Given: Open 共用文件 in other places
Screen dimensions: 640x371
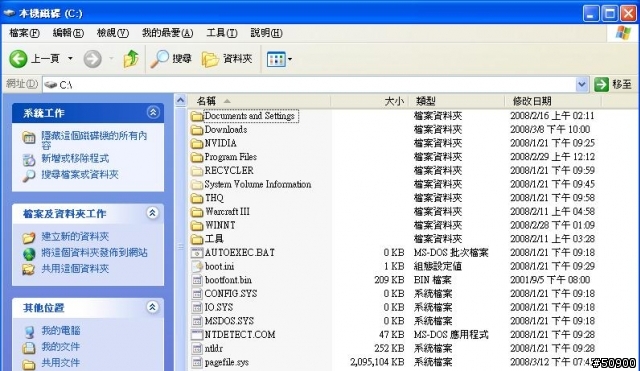Looking at the screenshot, I should (61, 363).
